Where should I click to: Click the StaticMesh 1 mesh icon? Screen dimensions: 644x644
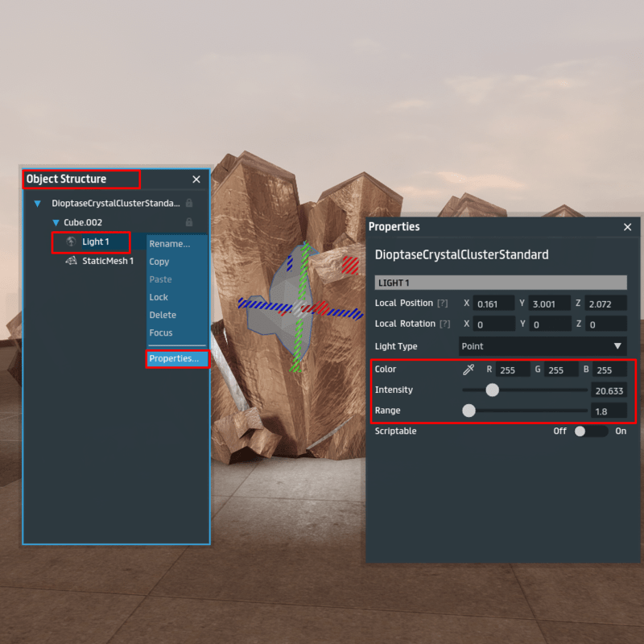tap(71, 261)
